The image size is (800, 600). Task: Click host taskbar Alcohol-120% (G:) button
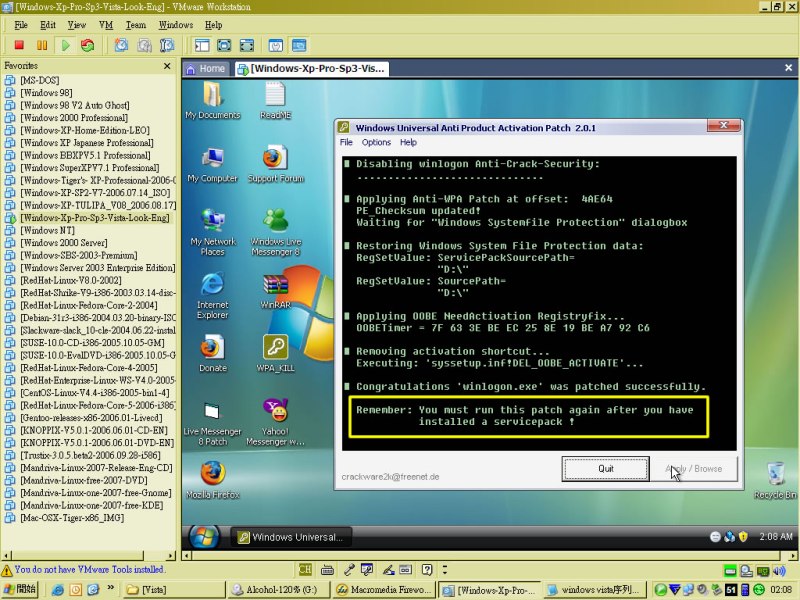pos(278,589)
